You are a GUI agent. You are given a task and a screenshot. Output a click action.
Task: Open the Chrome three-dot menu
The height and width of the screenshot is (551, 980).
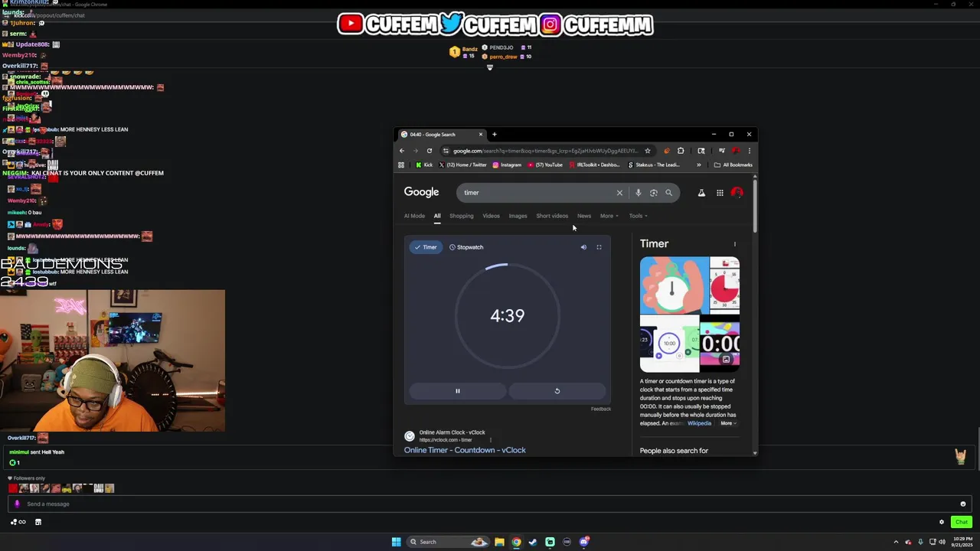749,151
